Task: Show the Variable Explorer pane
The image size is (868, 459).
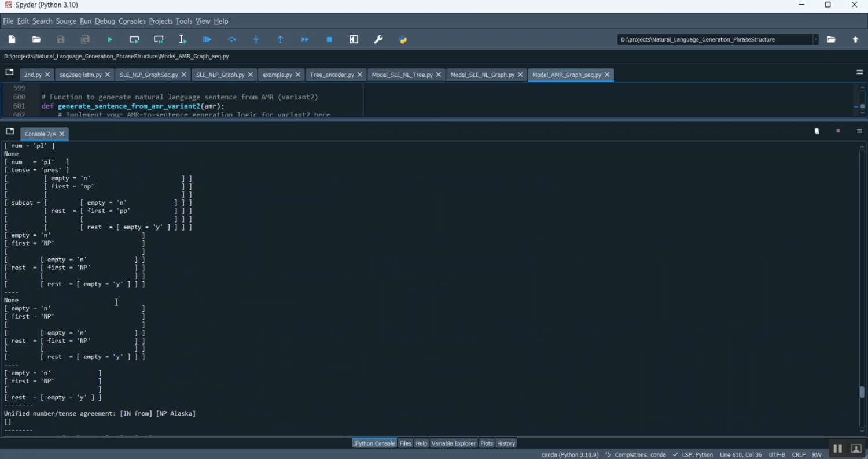Action: pos(454,443)
